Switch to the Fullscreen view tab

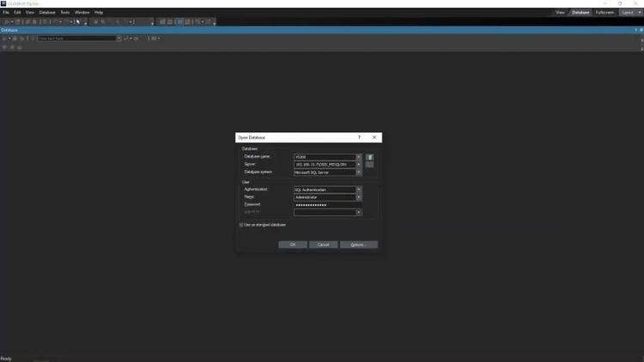605,13
